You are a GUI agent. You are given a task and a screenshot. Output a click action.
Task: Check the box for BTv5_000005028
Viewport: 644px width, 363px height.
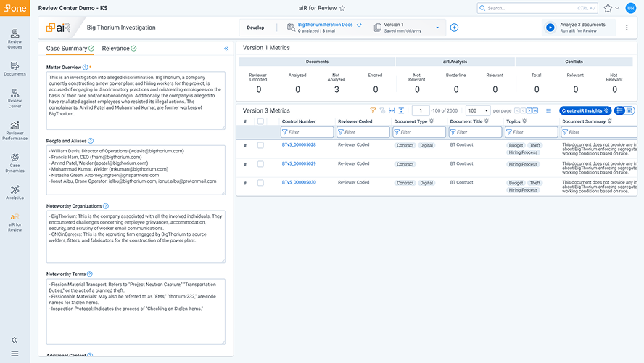click(x=260, y=145)
